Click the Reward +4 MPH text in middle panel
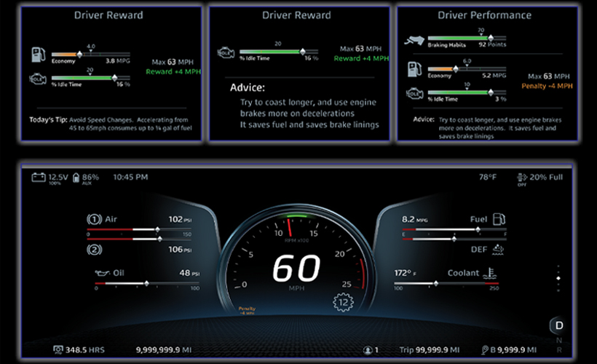 pos(361,58)
